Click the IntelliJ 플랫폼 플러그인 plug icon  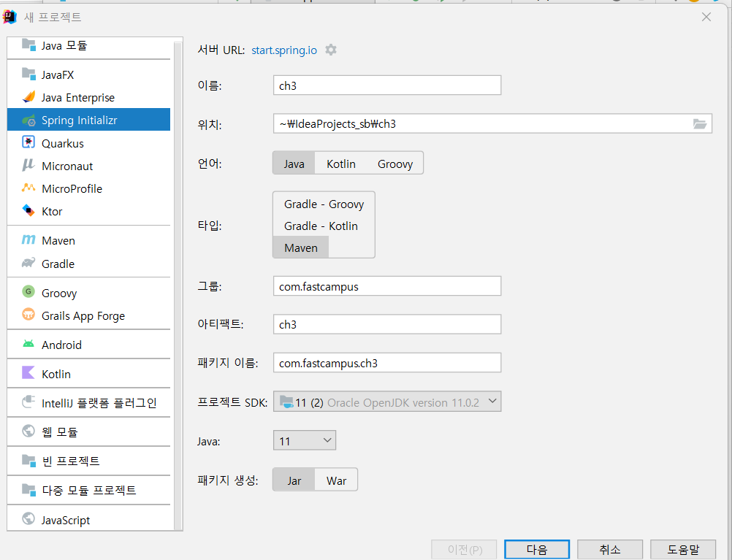click(28, 402)
